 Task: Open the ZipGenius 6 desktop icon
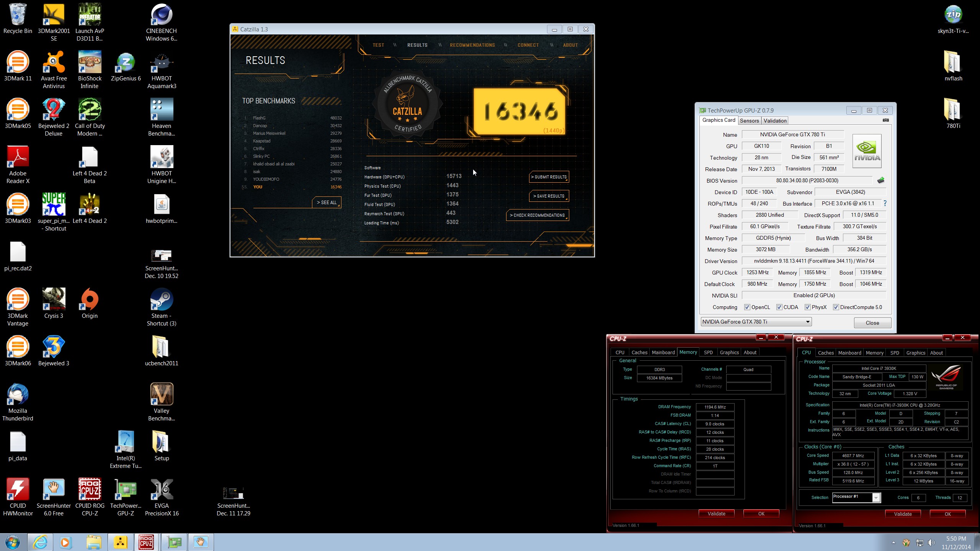point(126,66)
